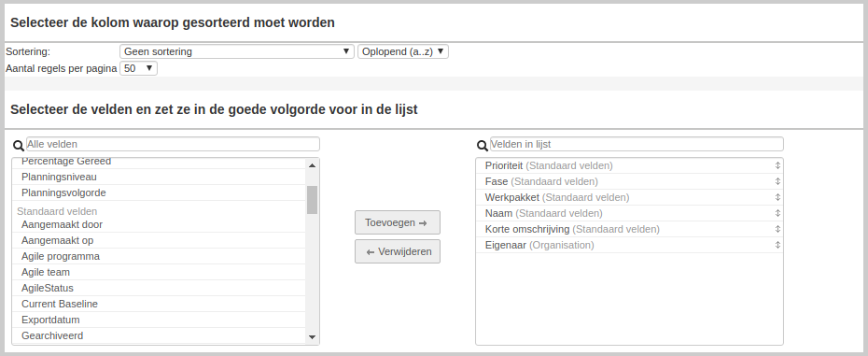Select Planningsniveau in the fields list

tap(159, 177)
